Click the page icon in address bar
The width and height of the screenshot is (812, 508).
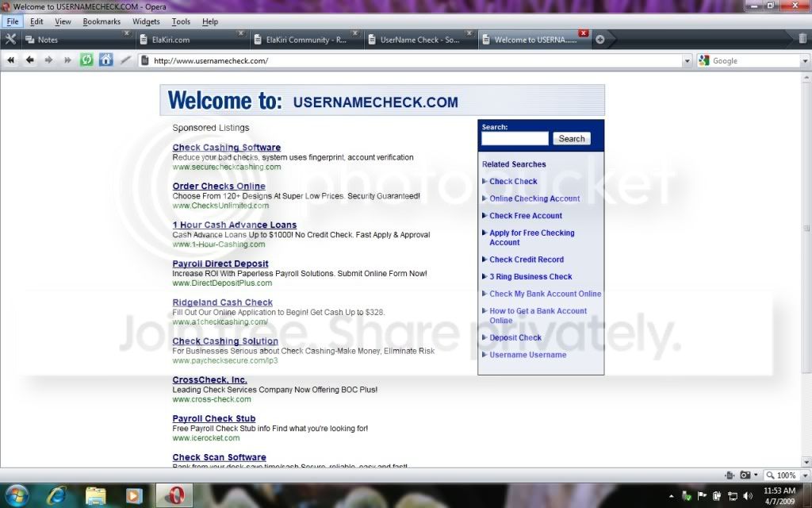tap(145, 60)
